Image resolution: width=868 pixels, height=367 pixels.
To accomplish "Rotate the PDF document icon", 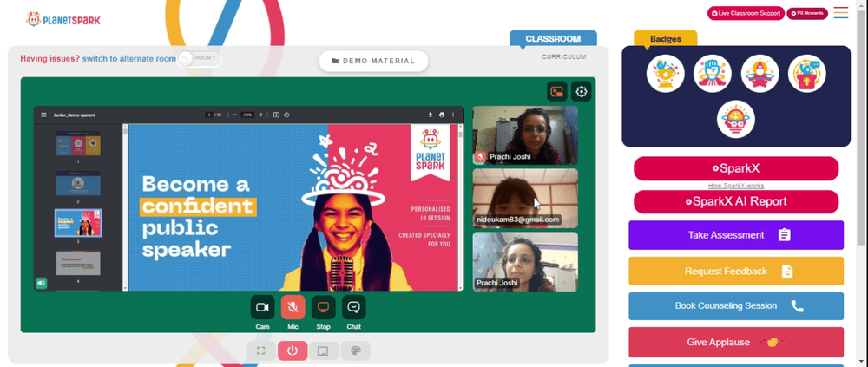I will tap(286, 115).
